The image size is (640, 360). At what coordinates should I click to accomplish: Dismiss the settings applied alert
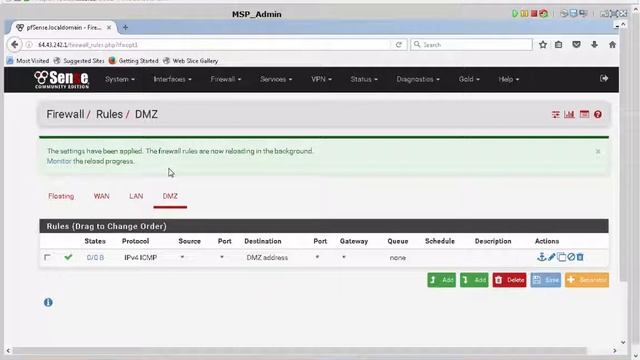click(598, 151)
